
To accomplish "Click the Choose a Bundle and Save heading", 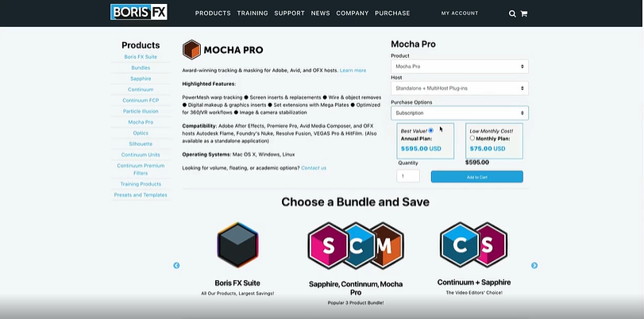I will pyautogui.click(x=355, y=202).
